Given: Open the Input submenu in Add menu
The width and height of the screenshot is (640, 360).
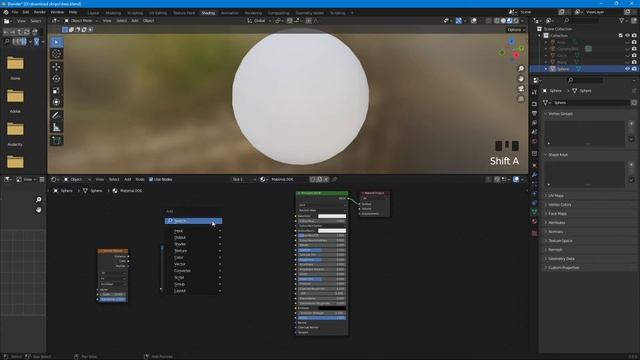Looking at the screenshot, I should pos(193,231).
